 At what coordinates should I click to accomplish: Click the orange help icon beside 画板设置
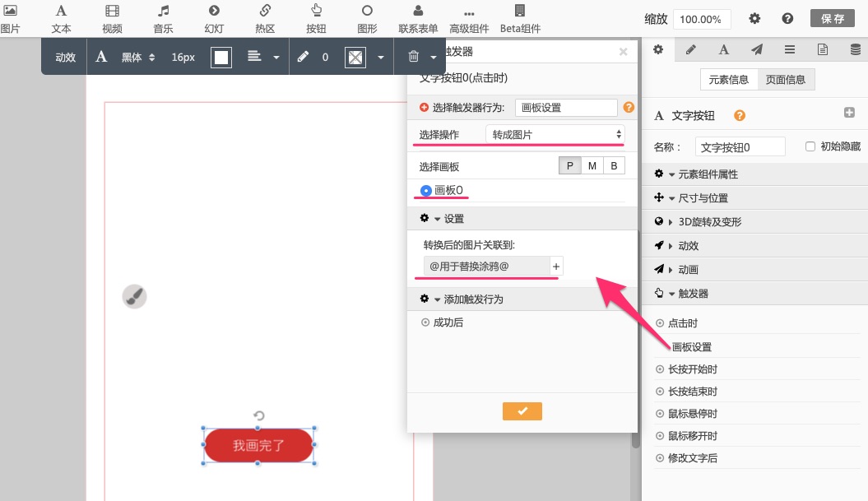coord(629,108)
